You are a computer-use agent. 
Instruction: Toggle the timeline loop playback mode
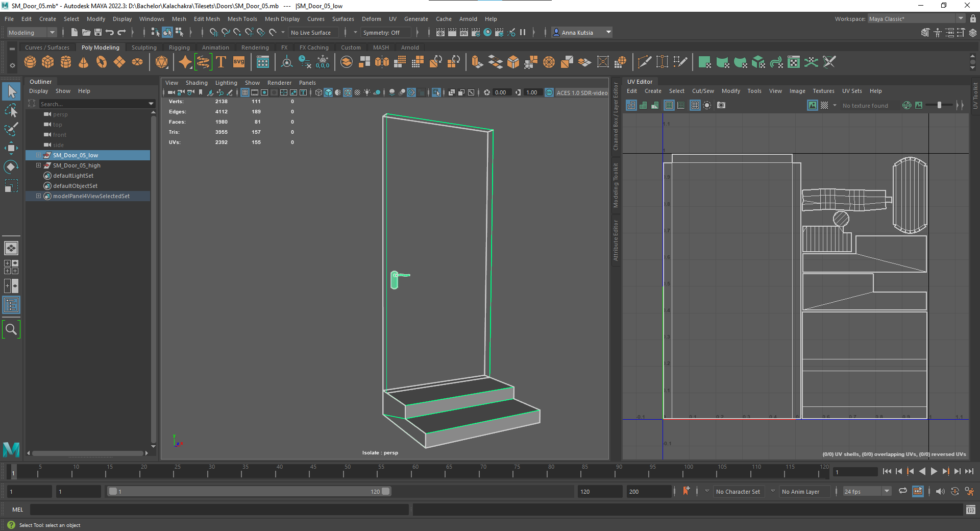[903, 491]
